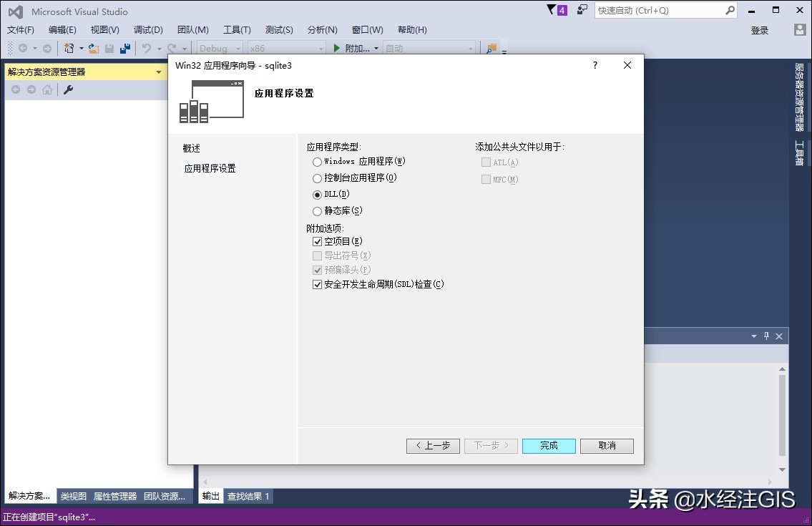
Task: Toggle the 空项目 checkbox
Action: click(318, 241)
